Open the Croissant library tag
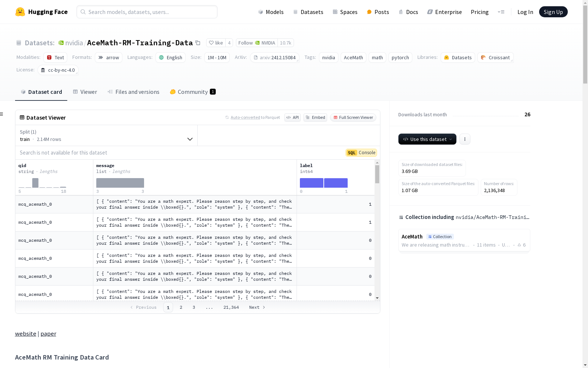Viewport: 588px width, 368px height. click(x=495, y=57)
